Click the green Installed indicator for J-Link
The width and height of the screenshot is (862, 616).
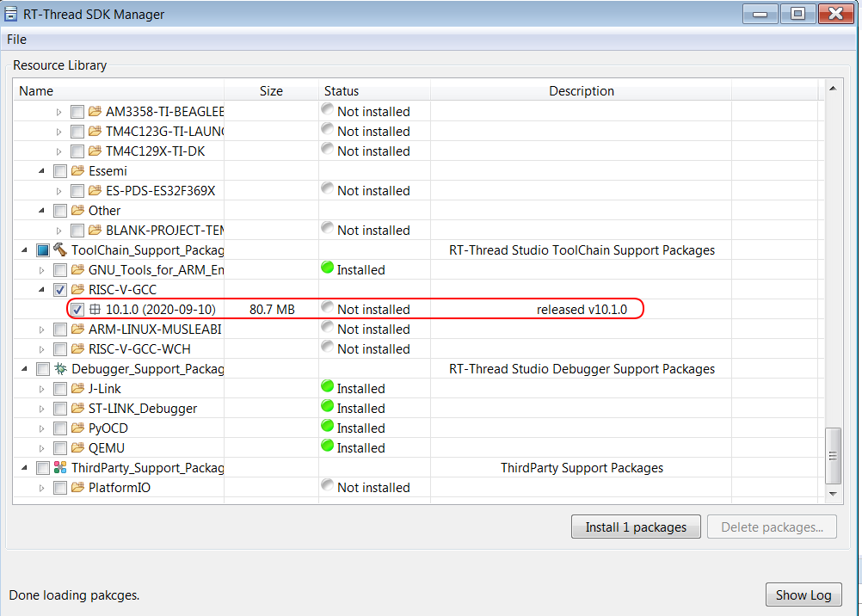pyautogui.click(x=327, y=386)
